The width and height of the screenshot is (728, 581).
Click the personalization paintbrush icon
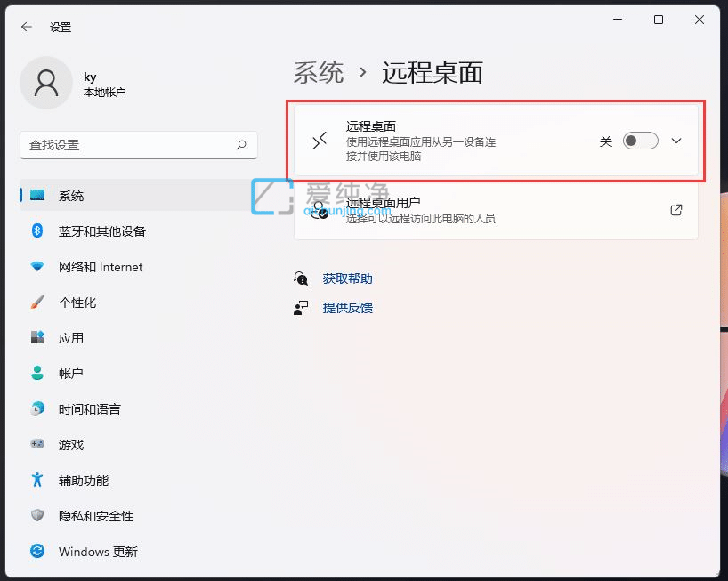click(x=37, y=303)
